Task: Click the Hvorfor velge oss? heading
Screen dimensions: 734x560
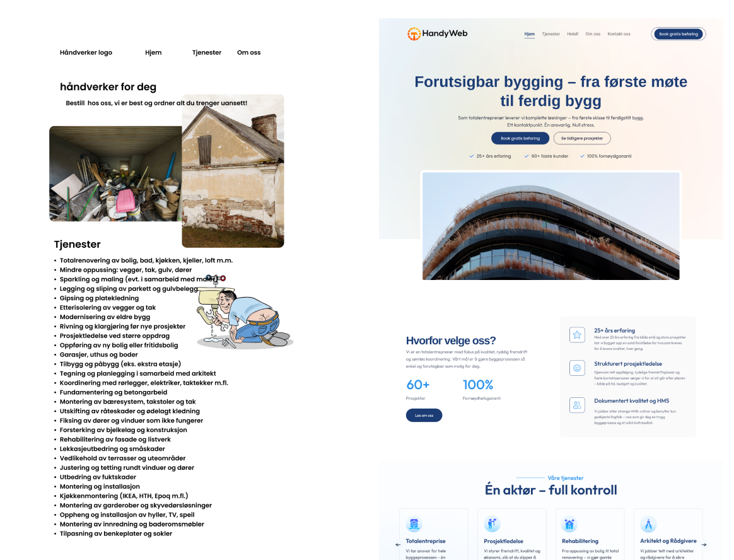Action: pyautogui.click(x=451, y=341)
